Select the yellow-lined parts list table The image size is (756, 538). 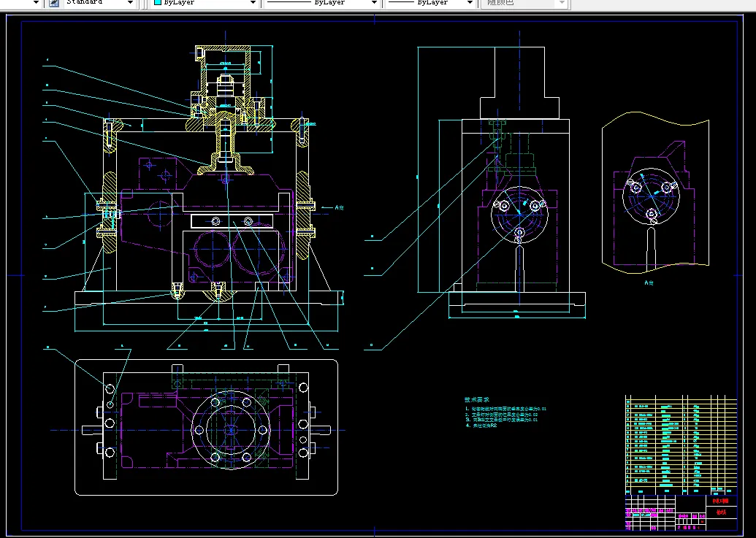click(681, 445)
